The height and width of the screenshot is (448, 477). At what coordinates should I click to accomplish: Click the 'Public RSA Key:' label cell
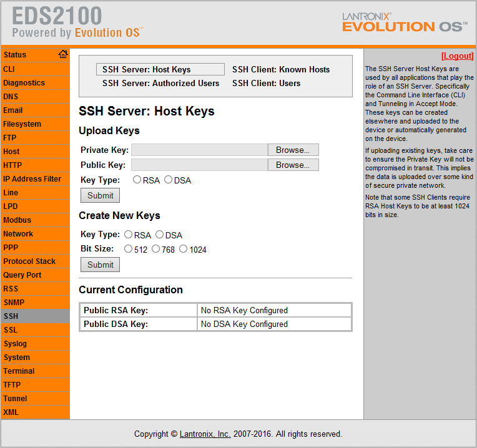139,310
